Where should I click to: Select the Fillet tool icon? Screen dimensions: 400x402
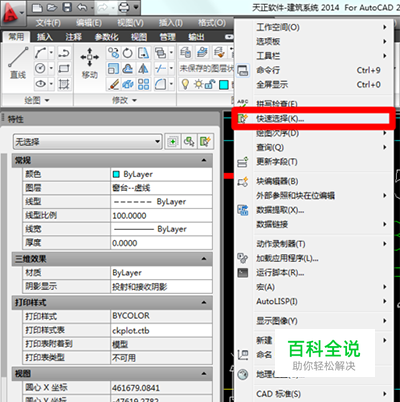pos(160,84)
